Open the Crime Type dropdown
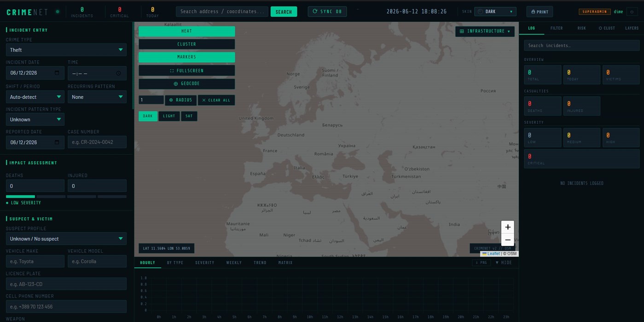This screenshot has height=322, width=644. click(66, 50)
